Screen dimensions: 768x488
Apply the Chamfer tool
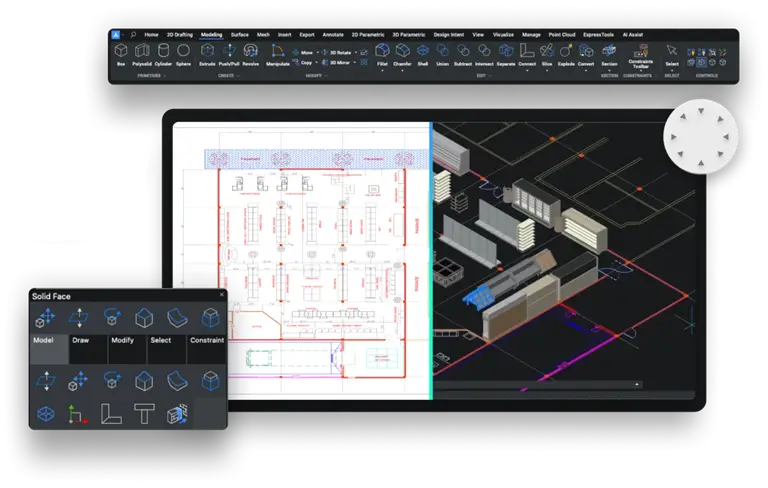coord(402,54)
